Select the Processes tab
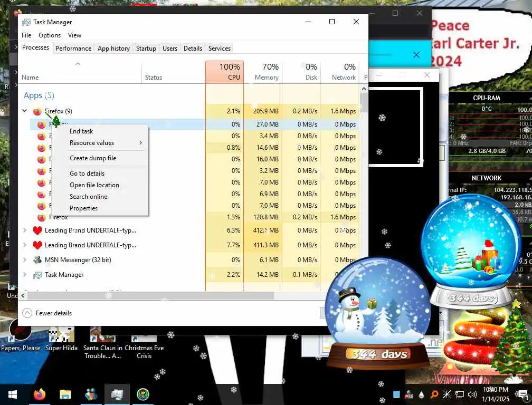Image resolution: width=532 pixels, height=405 pixels. pos(35,47)
